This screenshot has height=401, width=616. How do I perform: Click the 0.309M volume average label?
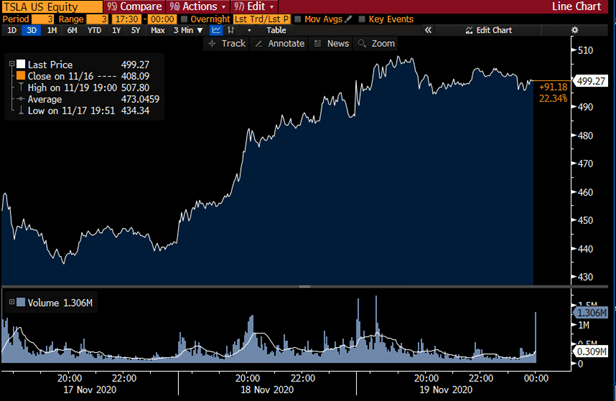pos(591,351)
